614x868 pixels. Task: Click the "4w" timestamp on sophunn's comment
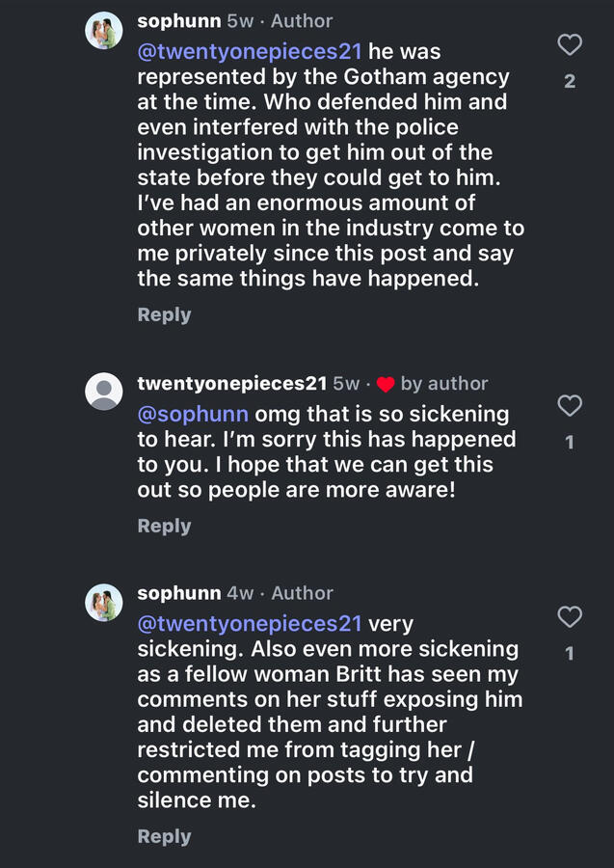240,593
